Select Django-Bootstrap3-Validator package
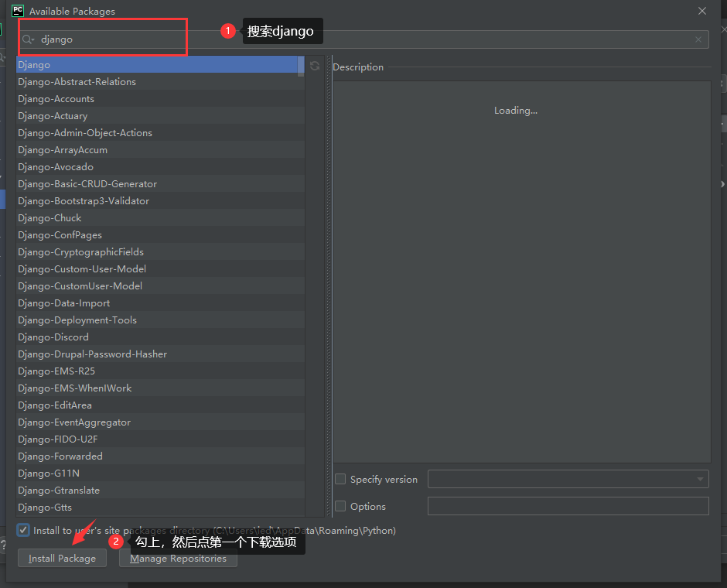The height and width of the screenshot is (588, 727). [160, 201]
